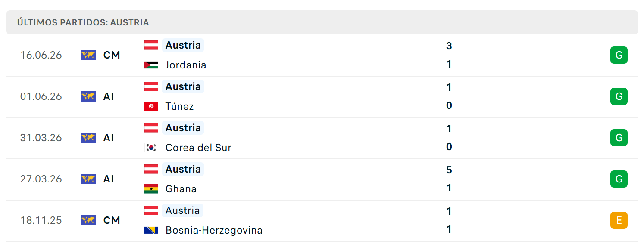This screenshot has width=644, height=250.
Task: Click the 5 score in Ghana match
Action: [x=449, y=170]
